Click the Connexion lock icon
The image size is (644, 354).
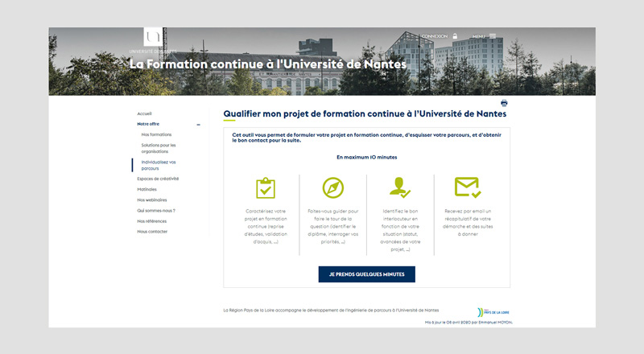[x=455, y=36]
